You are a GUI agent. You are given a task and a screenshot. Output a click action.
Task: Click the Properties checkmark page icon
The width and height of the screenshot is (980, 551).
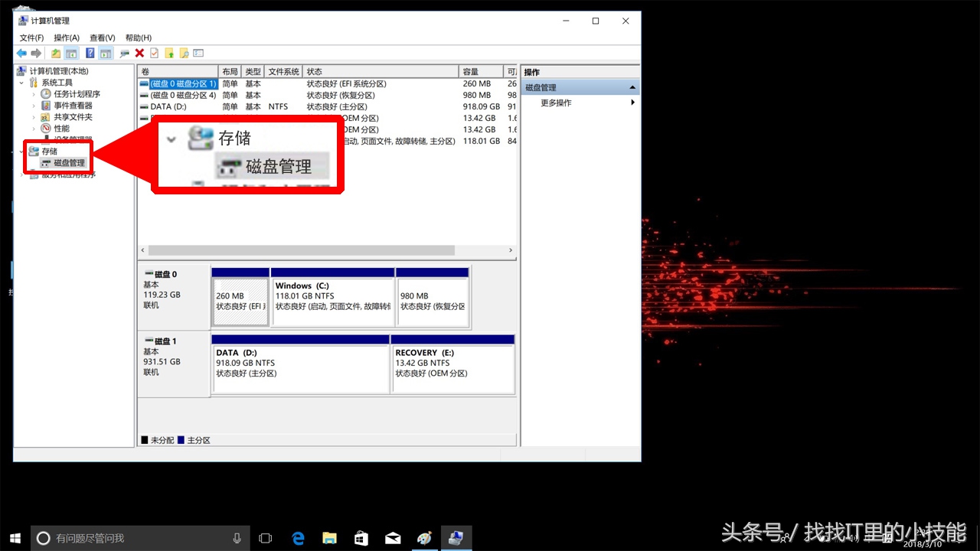tap(154, 54)
